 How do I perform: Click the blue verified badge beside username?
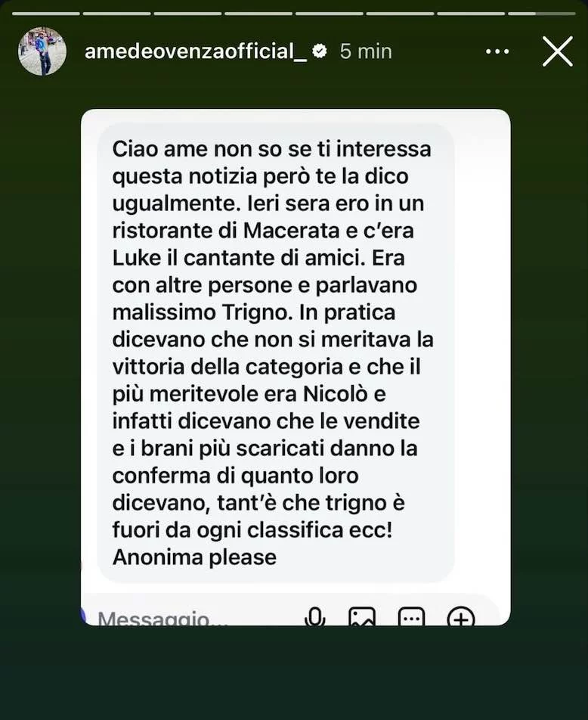click(320, 51)
